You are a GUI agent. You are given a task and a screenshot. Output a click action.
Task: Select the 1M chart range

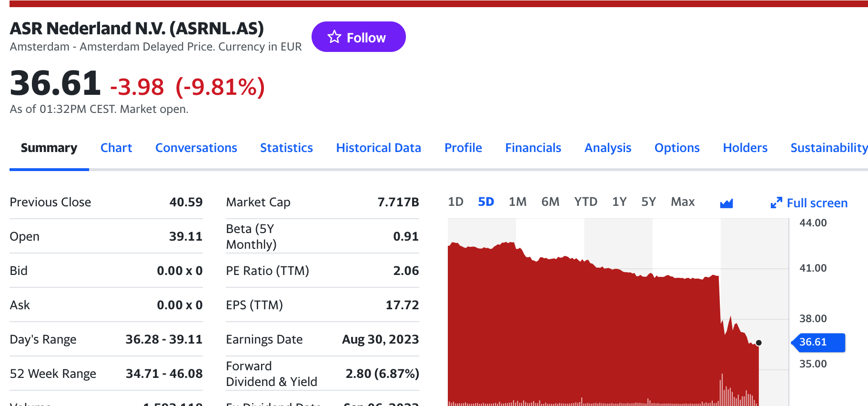click(517, 202)
